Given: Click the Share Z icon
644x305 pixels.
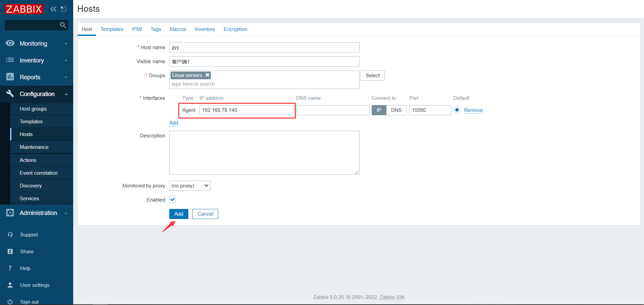Looking at the screenshot, I should (10, 252).
